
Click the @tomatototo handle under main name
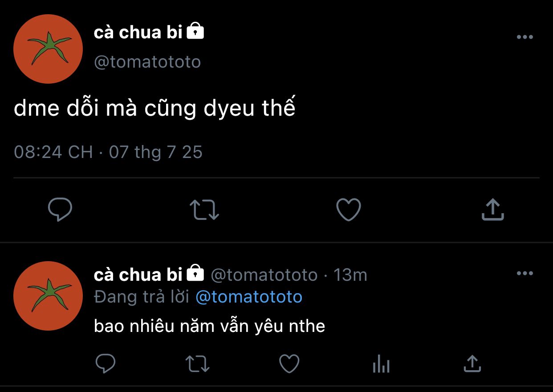point(147,62)
